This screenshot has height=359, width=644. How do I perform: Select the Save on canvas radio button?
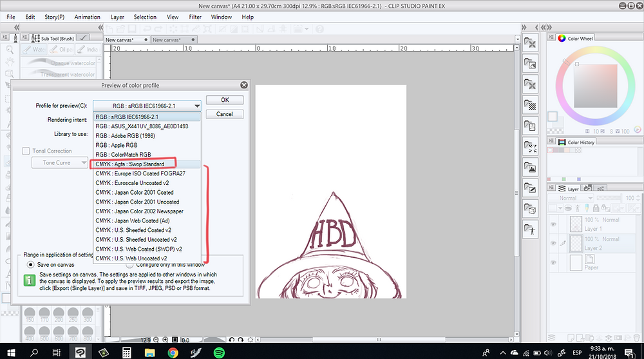30,264
